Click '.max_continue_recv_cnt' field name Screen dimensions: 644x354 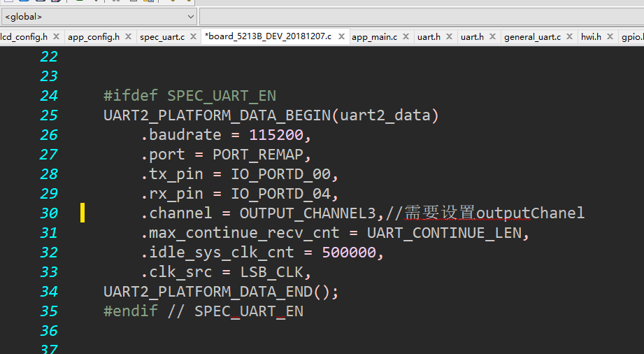tap(241, 233)
